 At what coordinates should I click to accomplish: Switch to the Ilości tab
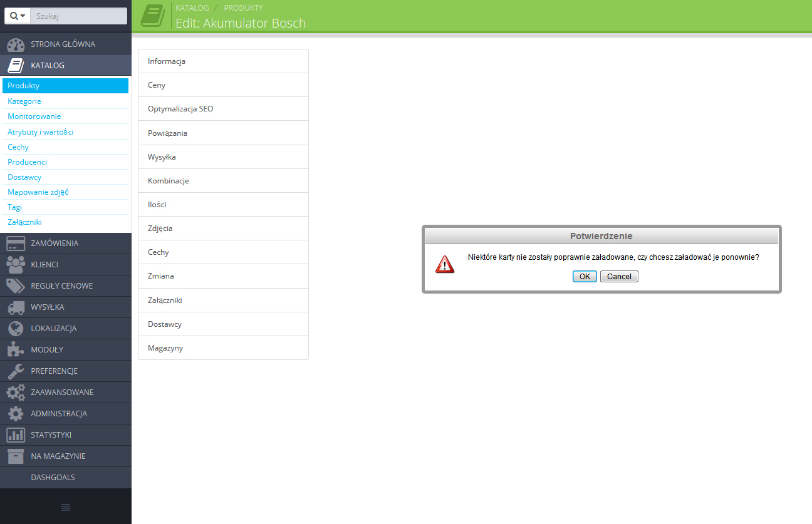pyautogui.click(x=223, y=205)
